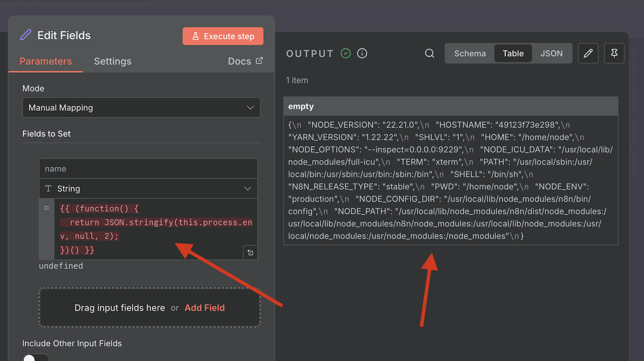Screen dimensions: 644x361
Task: Click the equals expression toggle icon
Action: [x=47, y=208]
